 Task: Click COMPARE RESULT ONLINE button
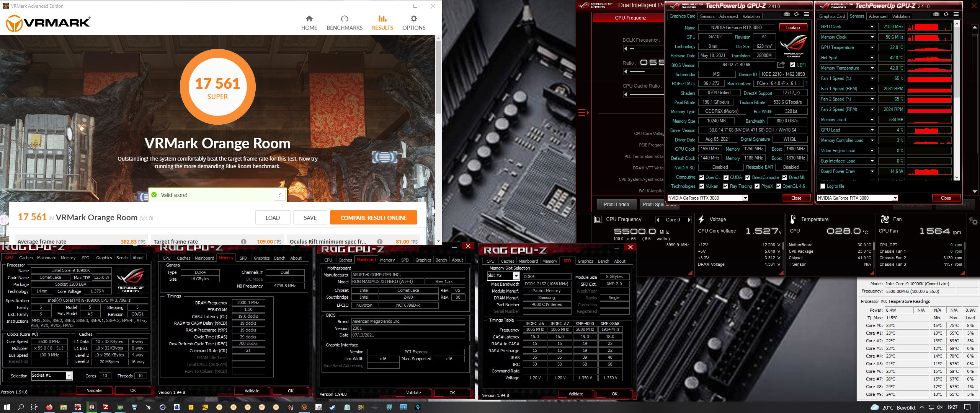[x=373, y=218]
